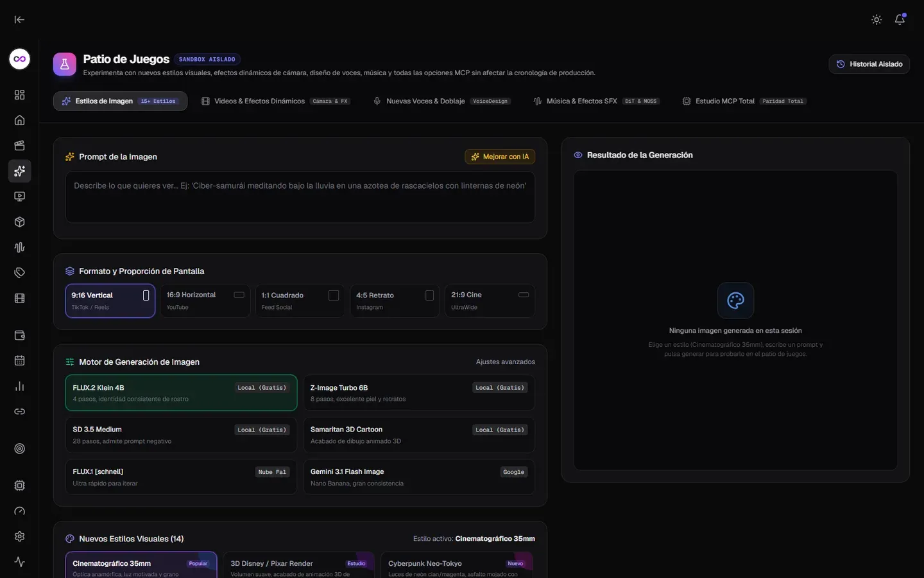
Task: Open the settings gear in the sidebar
Action: (20, 536)
